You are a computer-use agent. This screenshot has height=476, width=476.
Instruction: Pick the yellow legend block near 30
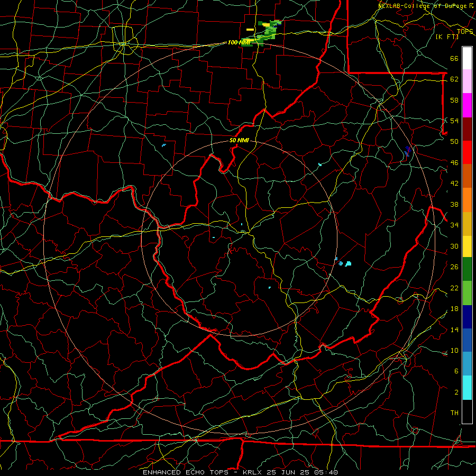pyautogui.click(x=467, y=246)
